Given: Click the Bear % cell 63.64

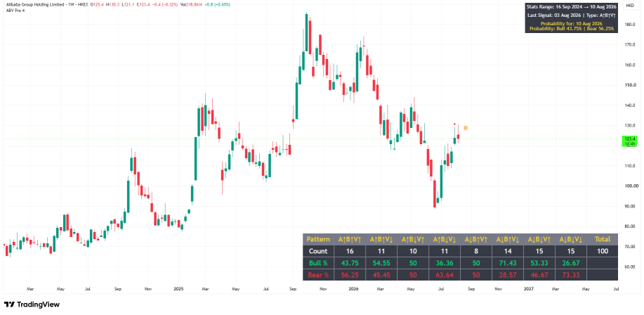Looking at the screenshot, I should (x=445, y=274).
